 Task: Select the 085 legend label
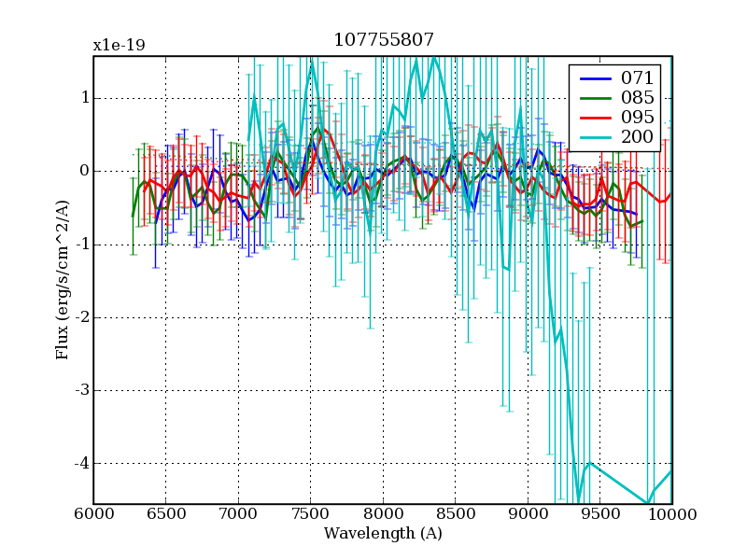[637, 98]
